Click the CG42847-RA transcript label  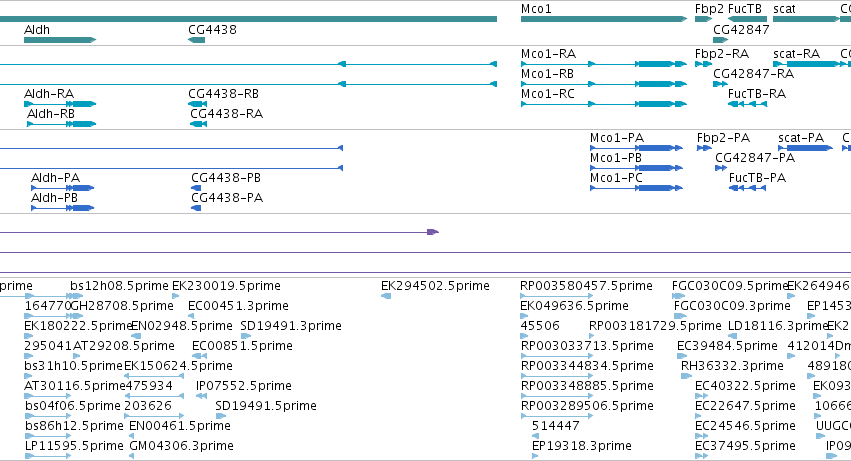pos(753,74)
